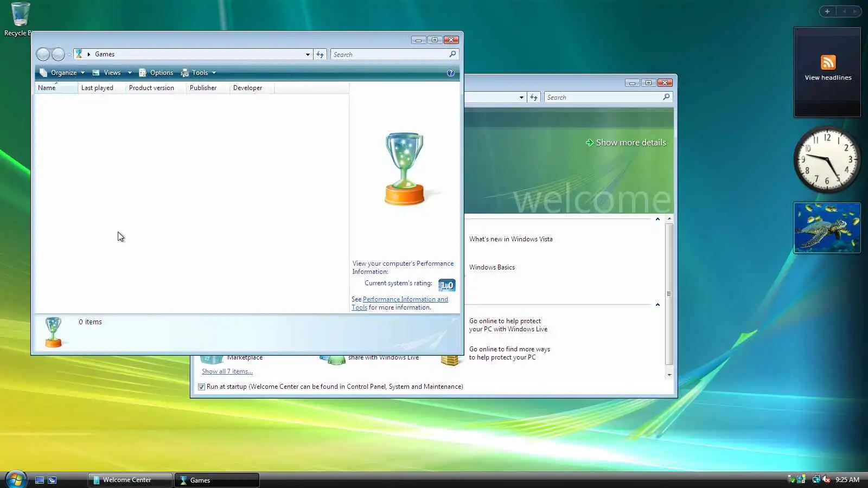Click in Welcome Center search field
The image size is (868, 488).
(603, 98)
